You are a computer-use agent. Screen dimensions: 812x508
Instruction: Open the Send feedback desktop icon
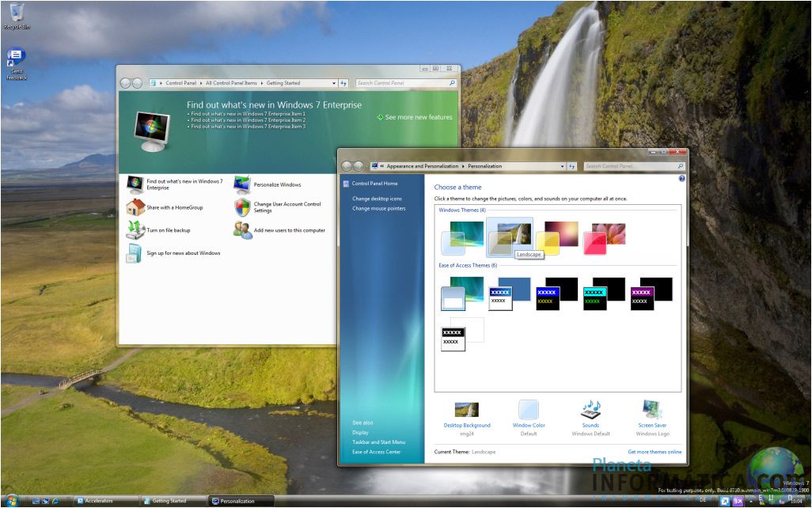[17, 63]
